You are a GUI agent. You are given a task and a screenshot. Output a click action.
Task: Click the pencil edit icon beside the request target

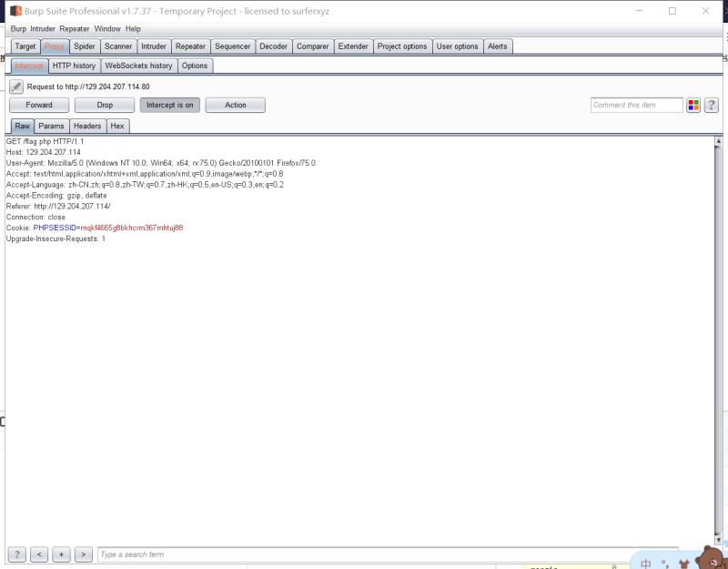[16, 86]
